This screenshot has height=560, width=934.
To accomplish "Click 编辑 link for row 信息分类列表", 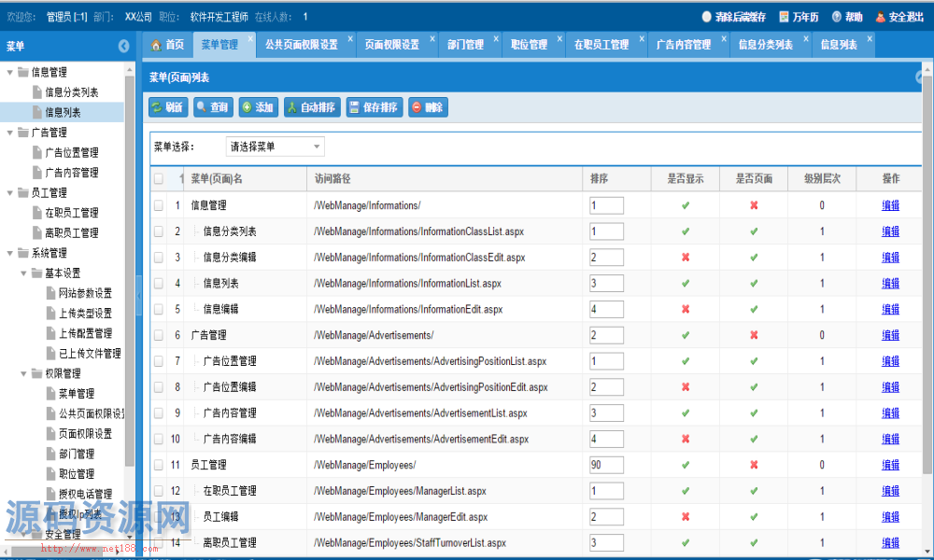I will pos(890,231).
